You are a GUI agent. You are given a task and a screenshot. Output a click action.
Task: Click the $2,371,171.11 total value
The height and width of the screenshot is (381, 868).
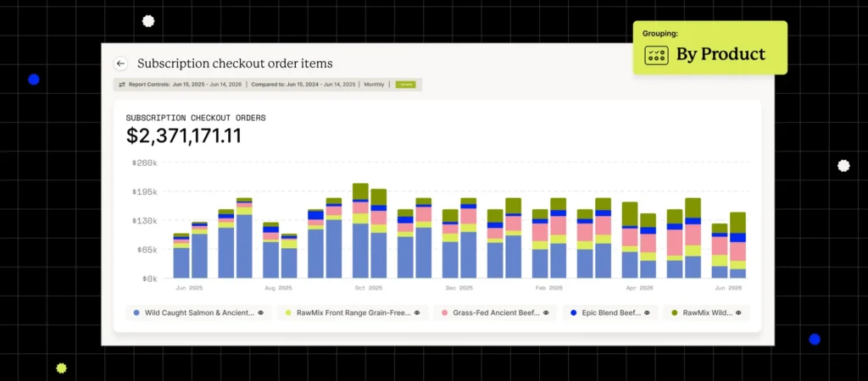[184, 136]
